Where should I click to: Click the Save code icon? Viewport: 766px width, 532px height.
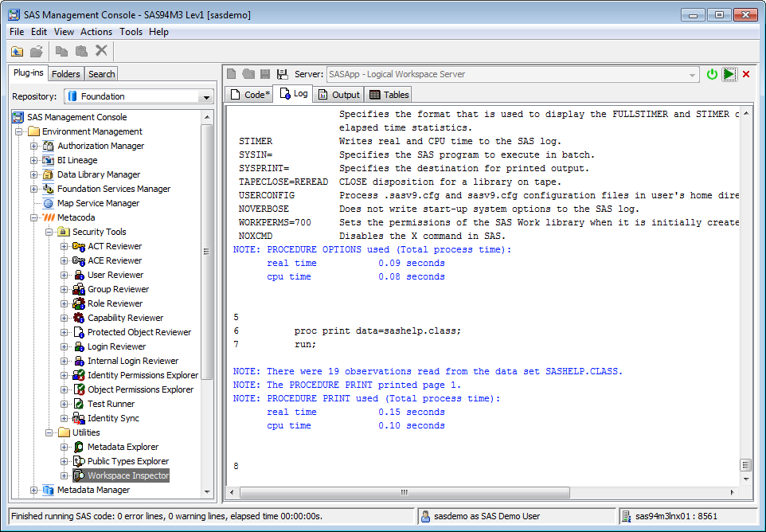(265, 74)
